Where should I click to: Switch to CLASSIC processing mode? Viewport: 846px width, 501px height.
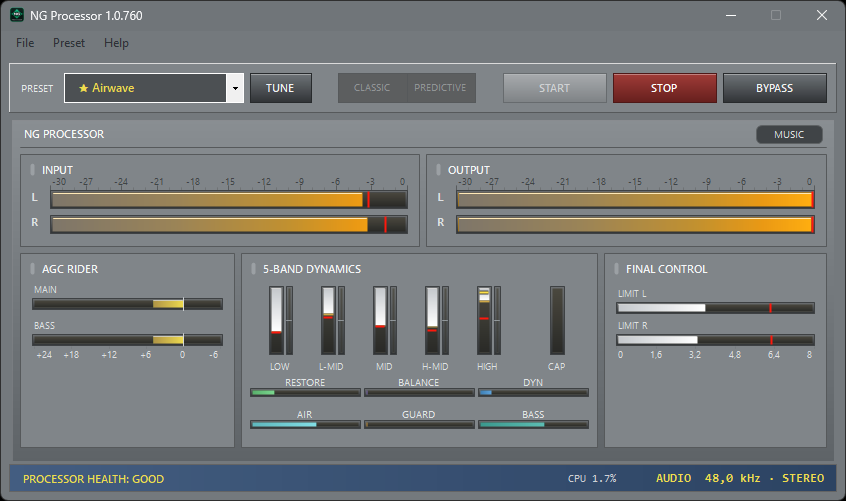[372, 88]
